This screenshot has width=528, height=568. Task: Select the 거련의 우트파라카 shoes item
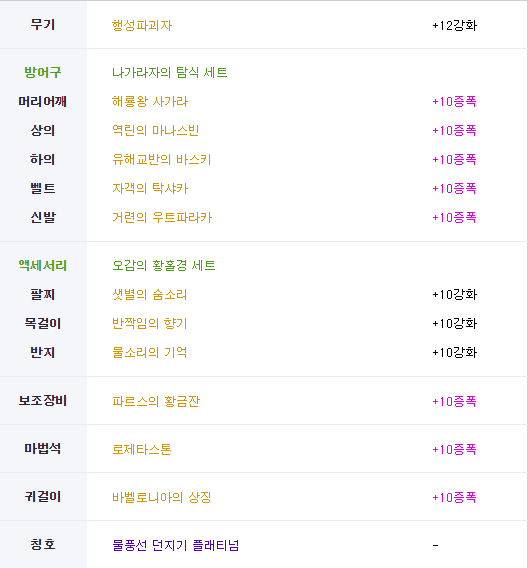pyautogui.click(x=162, y=217)
